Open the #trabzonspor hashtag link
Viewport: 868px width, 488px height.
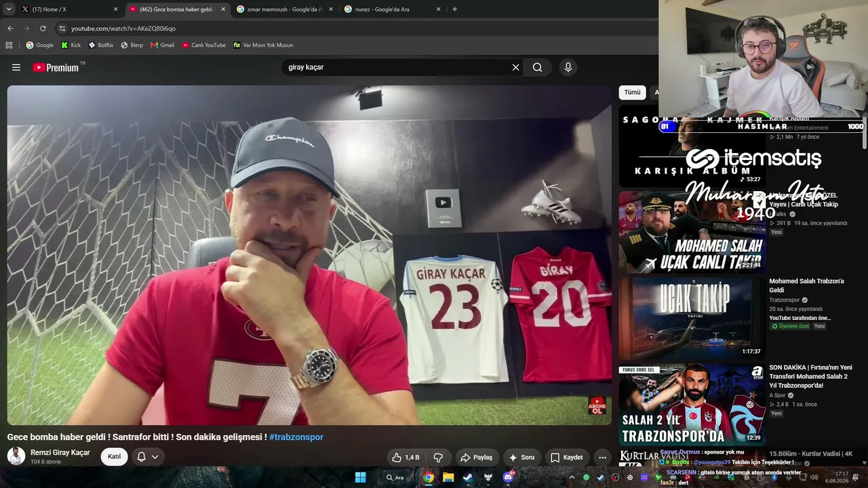coord(296,437)
